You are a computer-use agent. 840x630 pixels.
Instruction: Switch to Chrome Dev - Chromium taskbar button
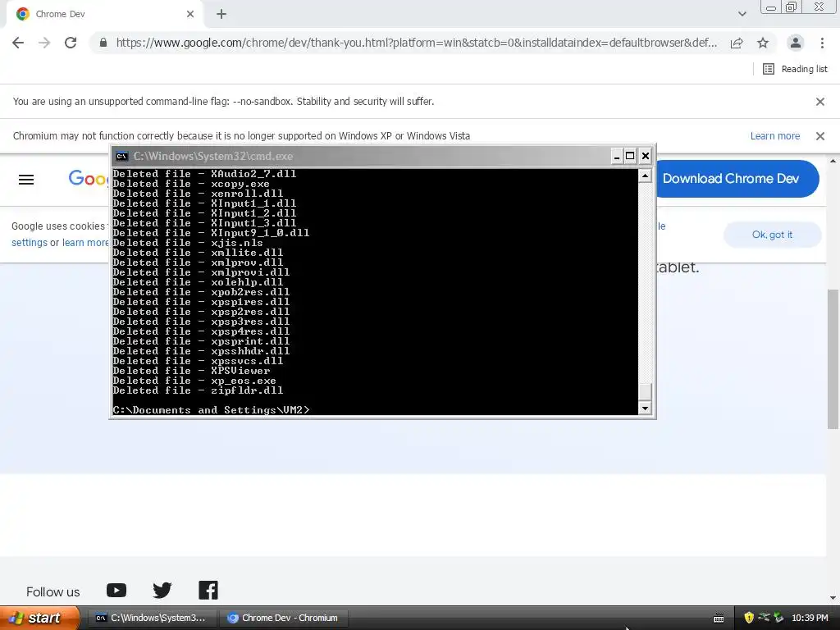click(x=284, y=618)
